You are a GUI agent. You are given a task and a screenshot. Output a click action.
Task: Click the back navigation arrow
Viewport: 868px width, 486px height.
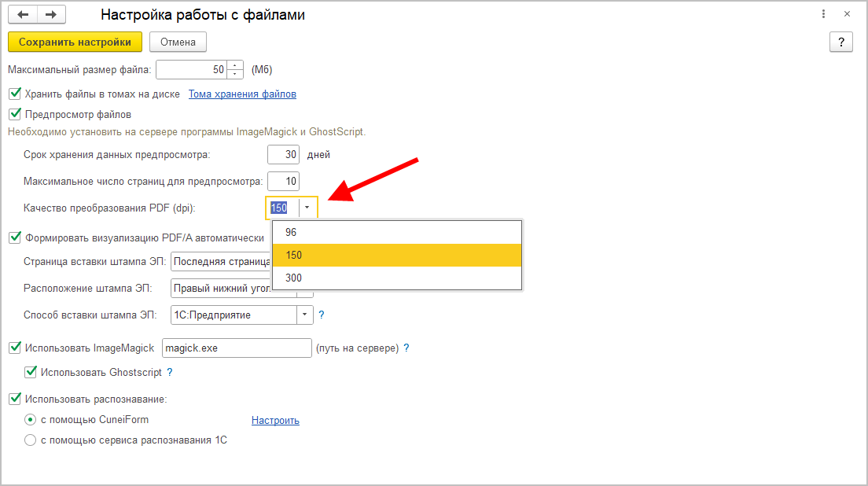[x=23, y=14]
